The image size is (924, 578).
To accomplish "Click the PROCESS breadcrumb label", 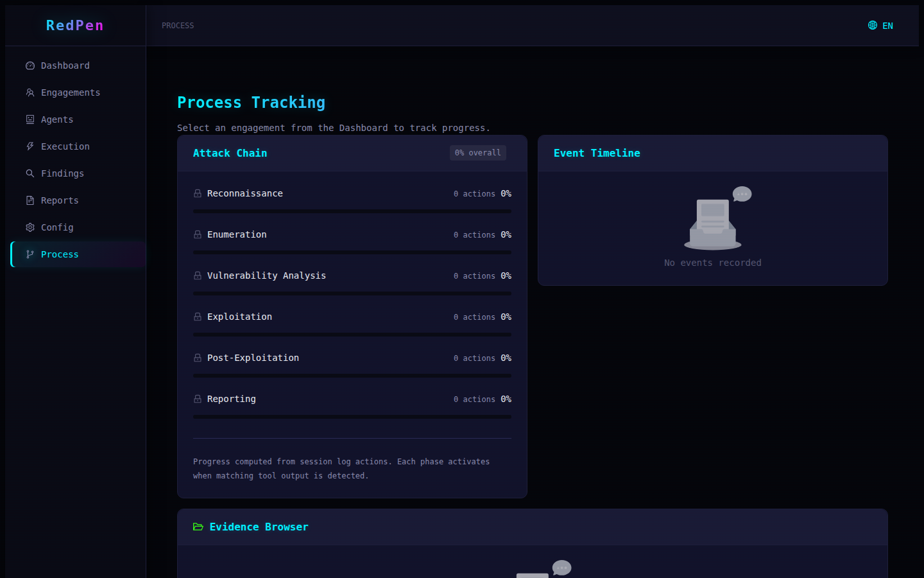I will pos(178,26).
